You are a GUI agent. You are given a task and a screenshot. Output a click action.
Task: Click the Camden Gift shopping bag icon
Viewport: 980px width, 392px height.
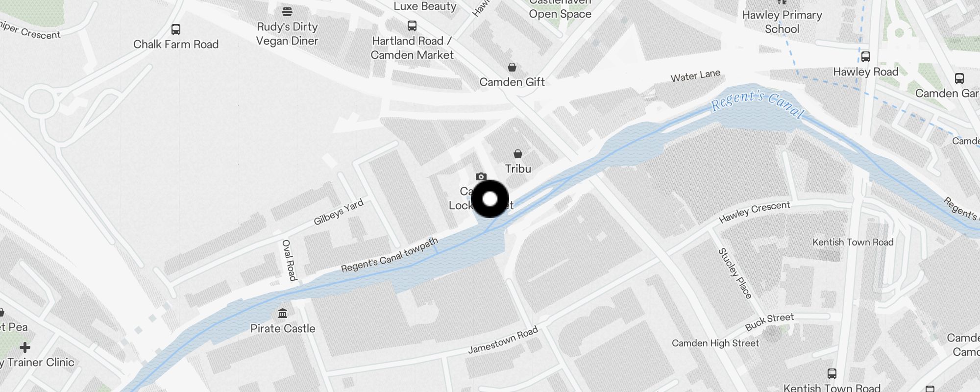click(x=512, y=67)
